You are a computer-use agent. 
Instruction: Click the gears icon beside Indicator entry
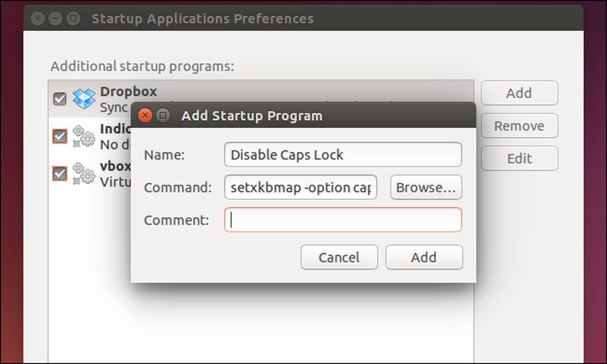click(x=84, y=136)
